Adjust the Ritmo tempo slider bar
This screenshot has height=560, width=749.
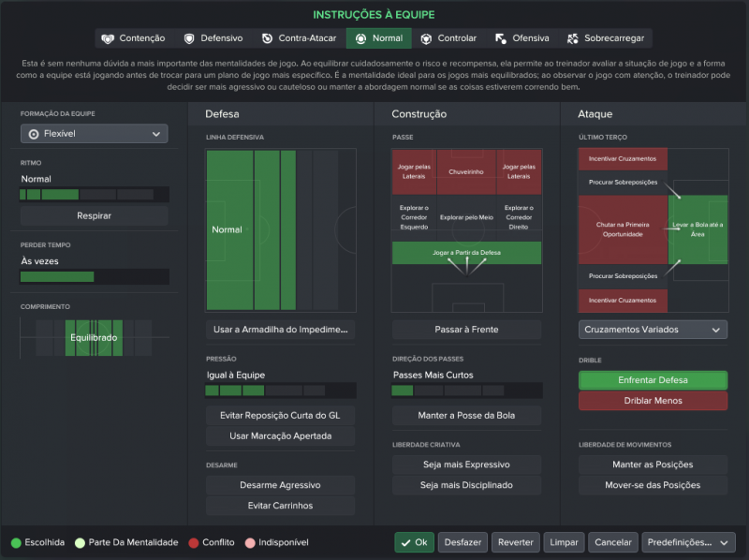point(94,195)
